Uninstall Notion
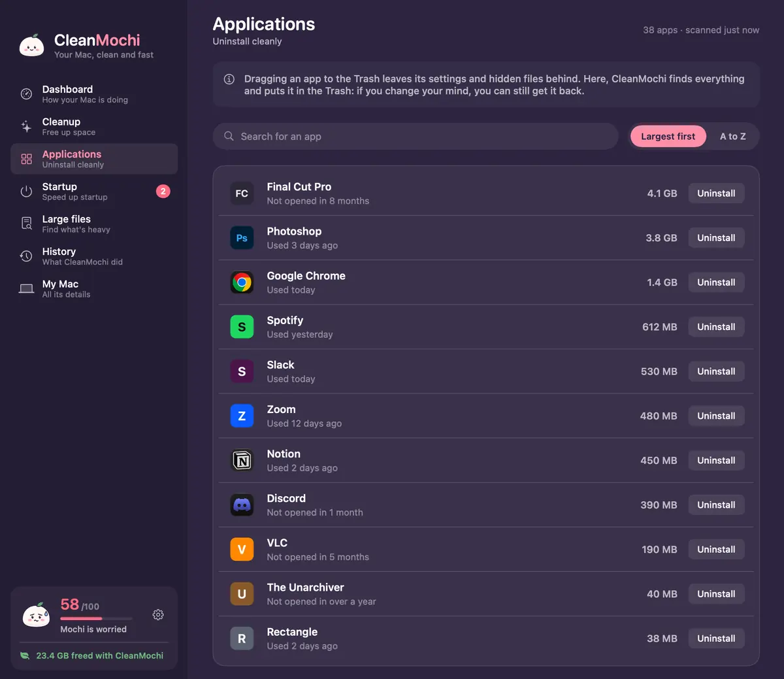 coord(716,460)
